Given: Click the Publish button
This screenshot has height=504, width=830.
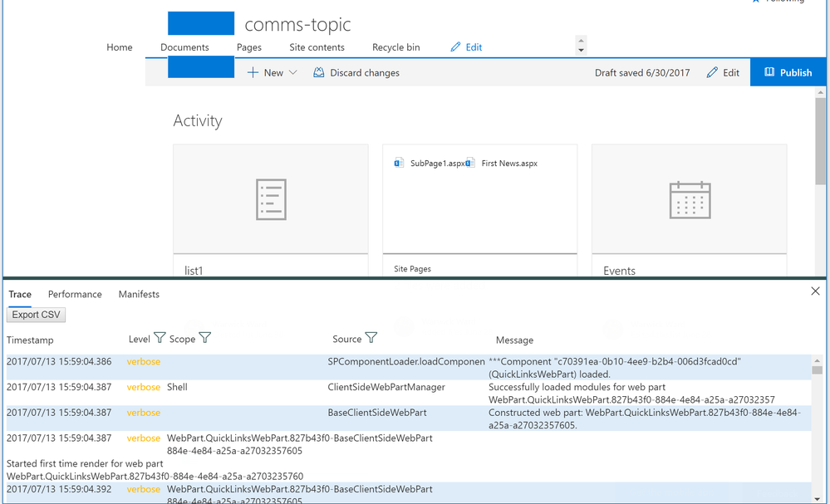Looking at the screenshot, I should tap(788, 72).
